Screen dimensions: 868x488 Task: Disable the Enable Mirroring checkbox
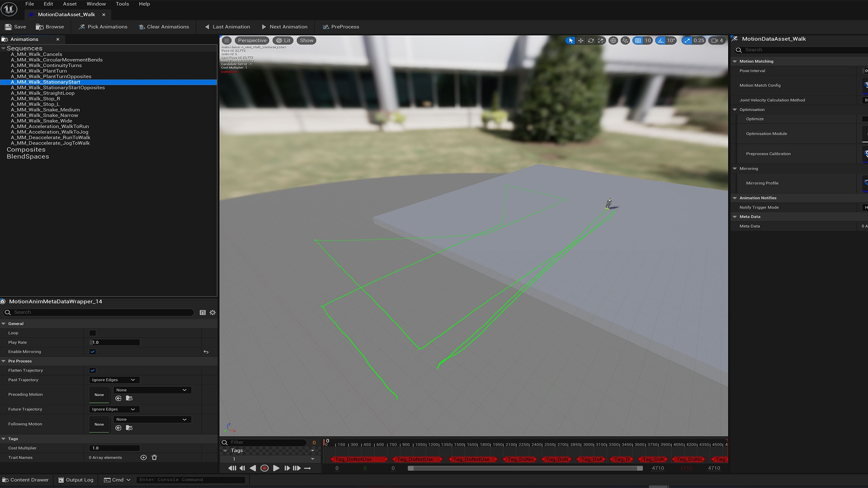93,352
